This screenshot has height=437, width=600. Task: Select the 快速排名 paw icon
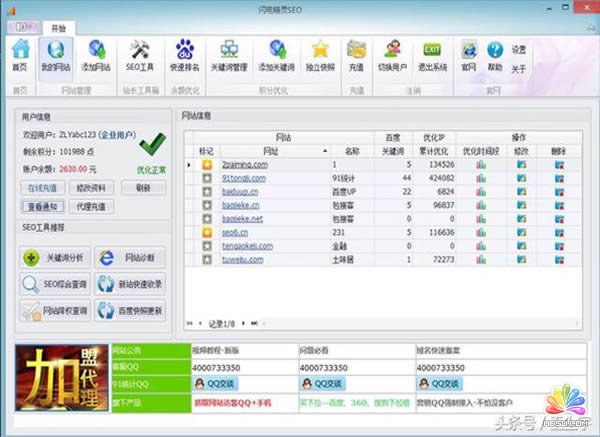click(x=184, y=53)
